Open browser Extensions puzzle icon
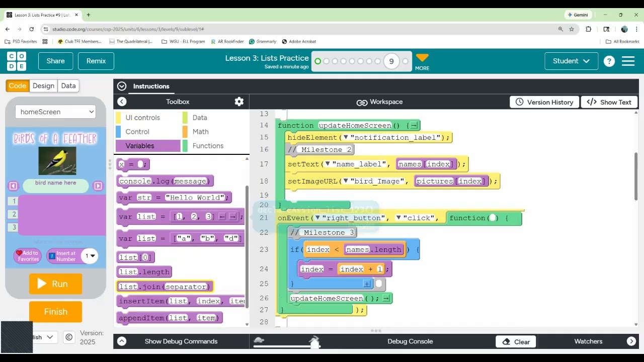 click(x=589, y=29)
